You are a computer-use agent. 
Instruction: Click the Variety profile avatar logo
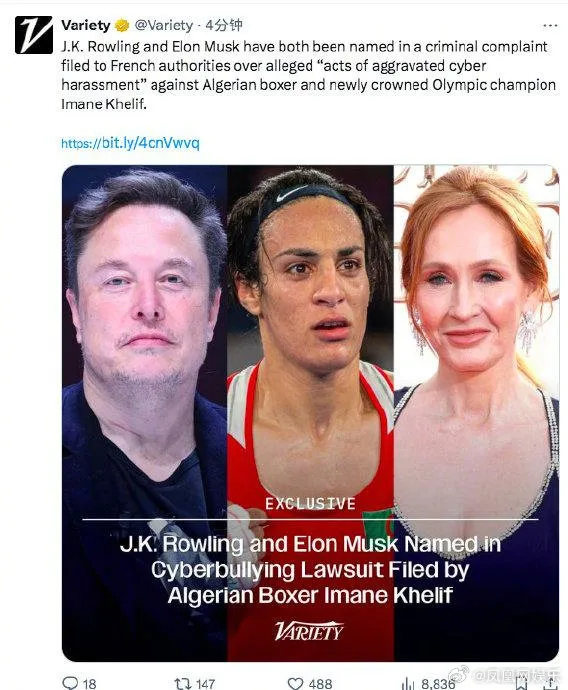tap(34, 35)
